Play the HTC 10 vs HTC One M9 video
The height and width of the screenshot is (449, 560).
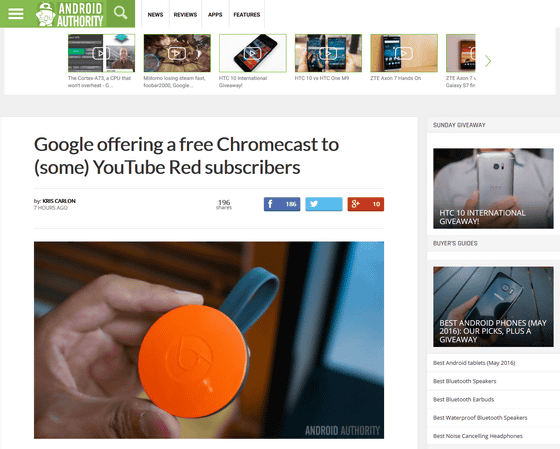328,53
